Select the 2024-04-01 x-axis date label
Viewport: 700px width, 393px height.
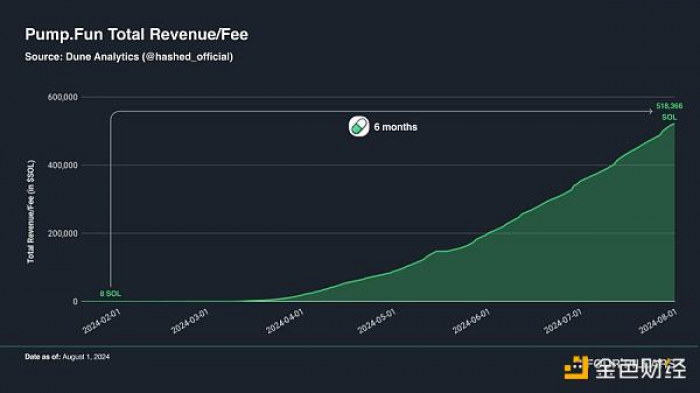pos(285,321)
